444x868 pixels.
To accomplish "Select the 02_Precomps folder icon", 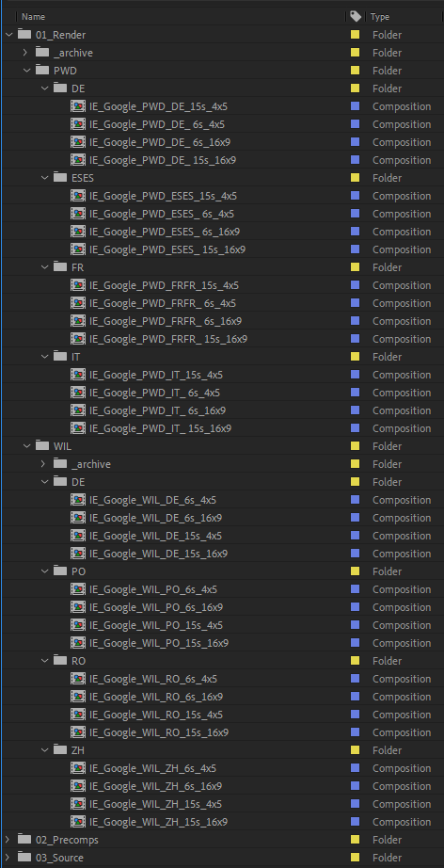I will pyautogui.click(x=24, y=839).
